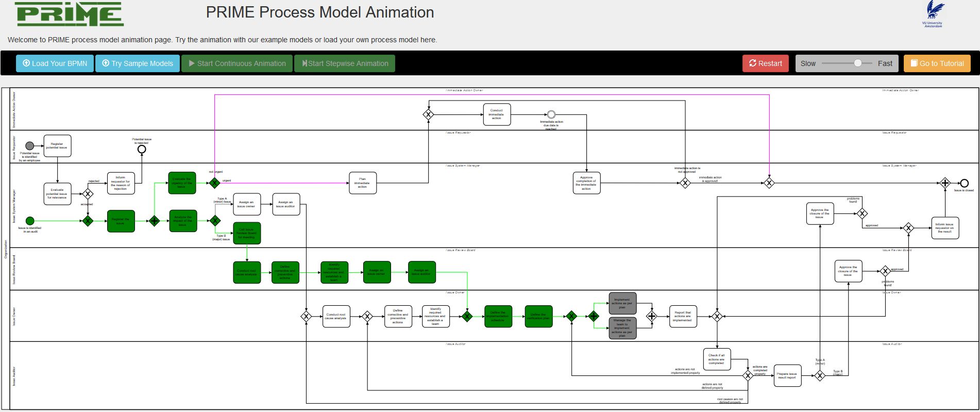Select the 'Register potential issue' task box
This screenshot has height=412, width=980.
coord(57,146)
